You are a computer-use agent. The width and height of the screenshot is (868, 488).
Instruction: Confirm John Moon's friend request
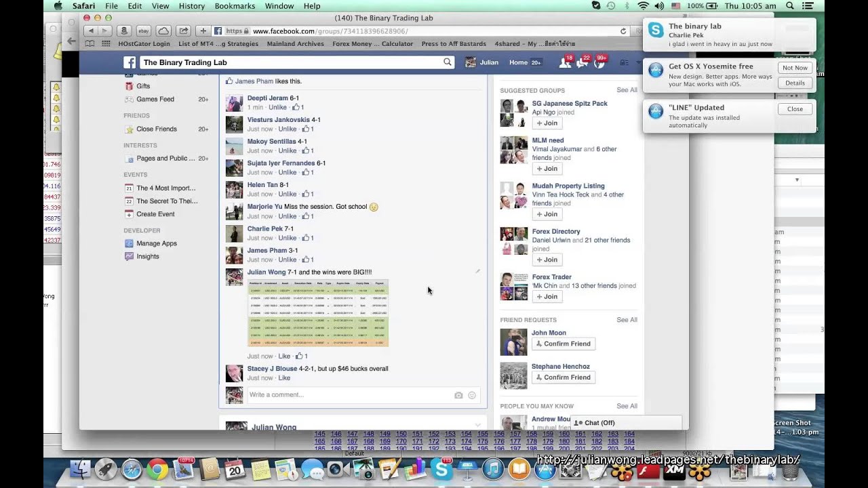pos(564,344)
